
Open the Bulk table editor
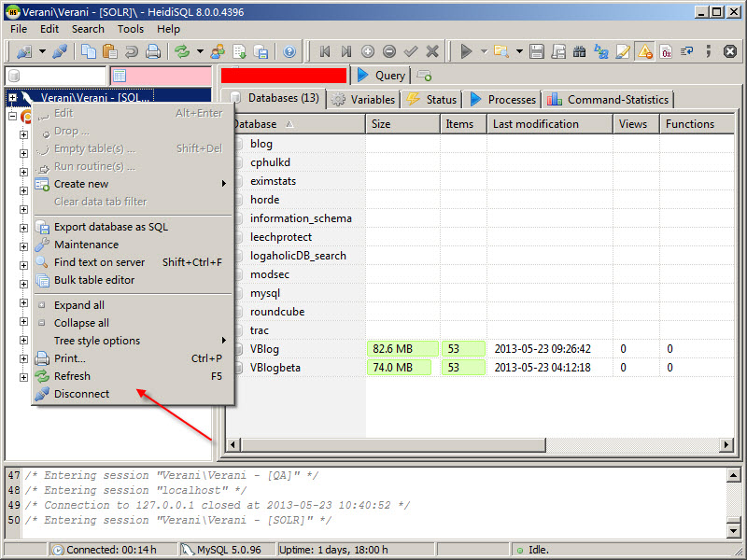pos(93,280)
